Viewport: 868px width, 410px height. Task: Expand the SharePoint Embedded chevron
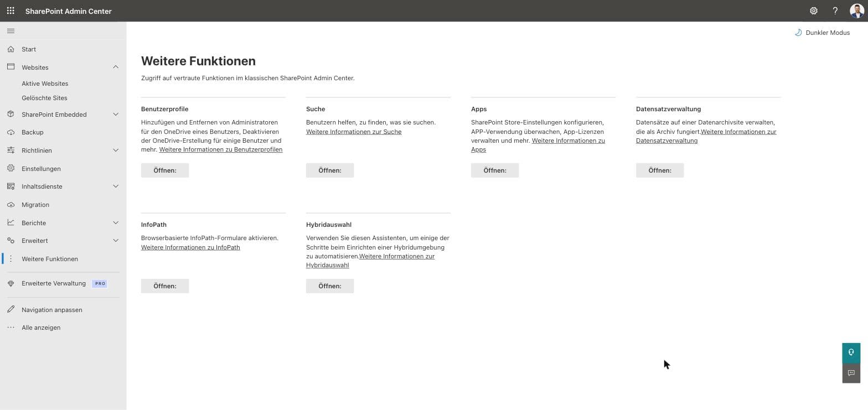point(116,115)
